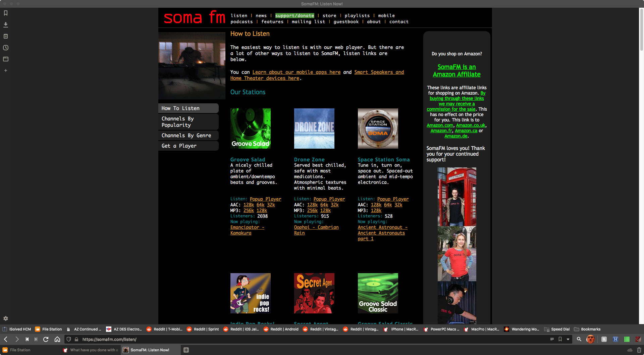Viewport: 644px width, 355px height.
Task: Open the tracker blocker shield icon
Action: coord(69,339)
